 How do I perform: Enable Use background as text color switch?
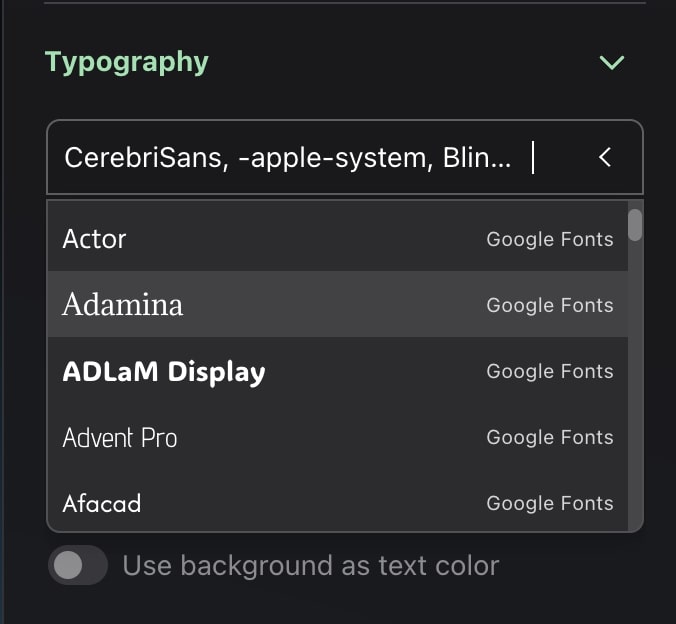coord(78,566)
